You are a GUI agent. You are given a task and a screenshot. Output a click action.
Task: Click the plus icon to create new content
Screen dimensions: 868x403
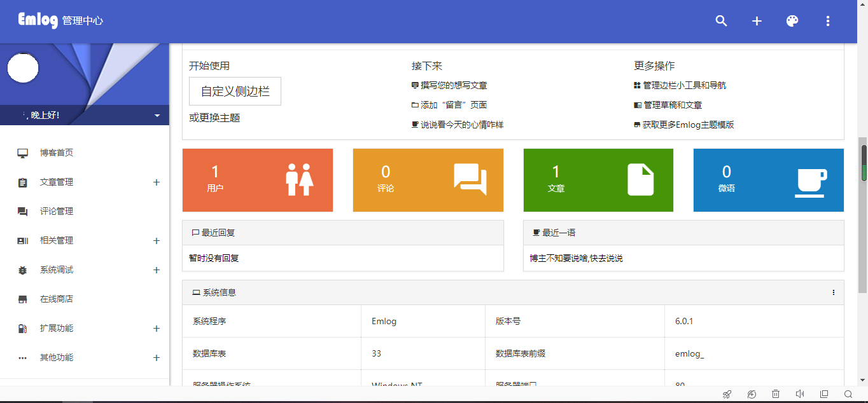click(757, 21)
